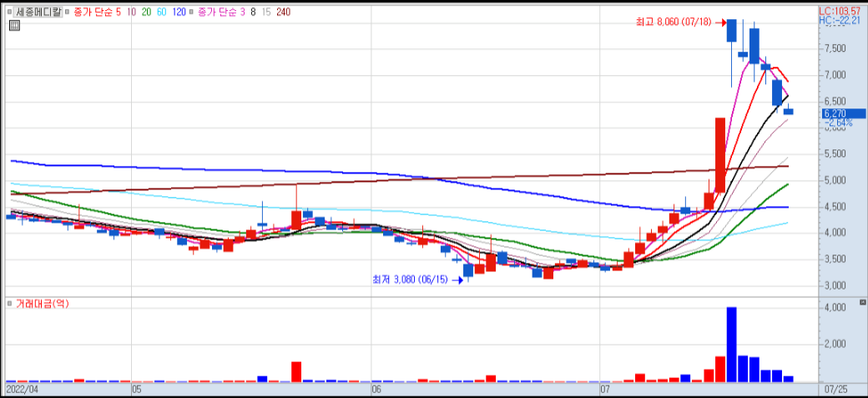
Task: Click the large red candlestick in July
Action: coord(720,155)
